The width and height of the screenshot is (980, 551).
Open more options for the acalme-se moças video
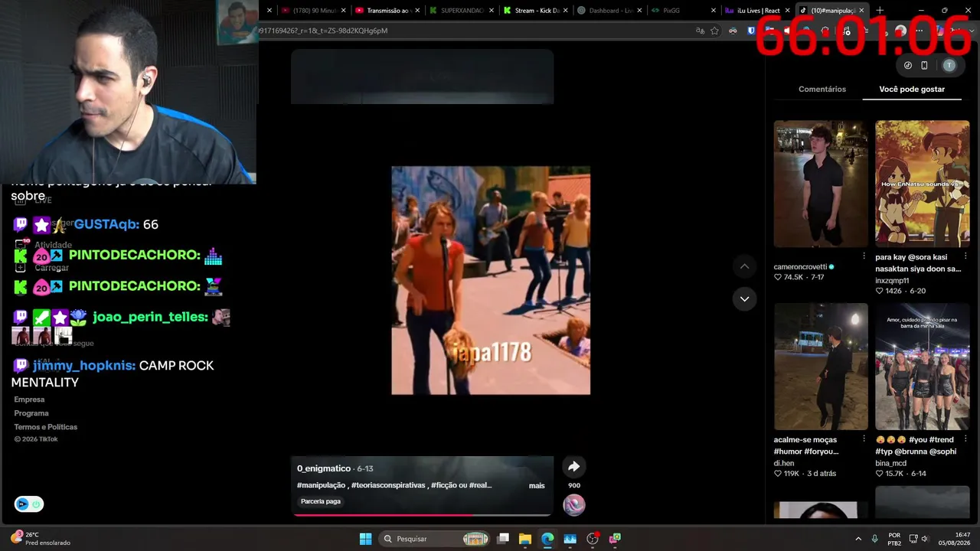[864, 439]
